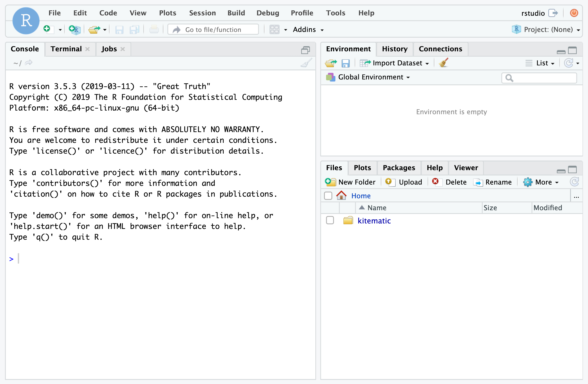Image resolution: width=588 pixels, height=384 pixels.
Task: Click the view working directory arrow icon
Action: (29, 63)
